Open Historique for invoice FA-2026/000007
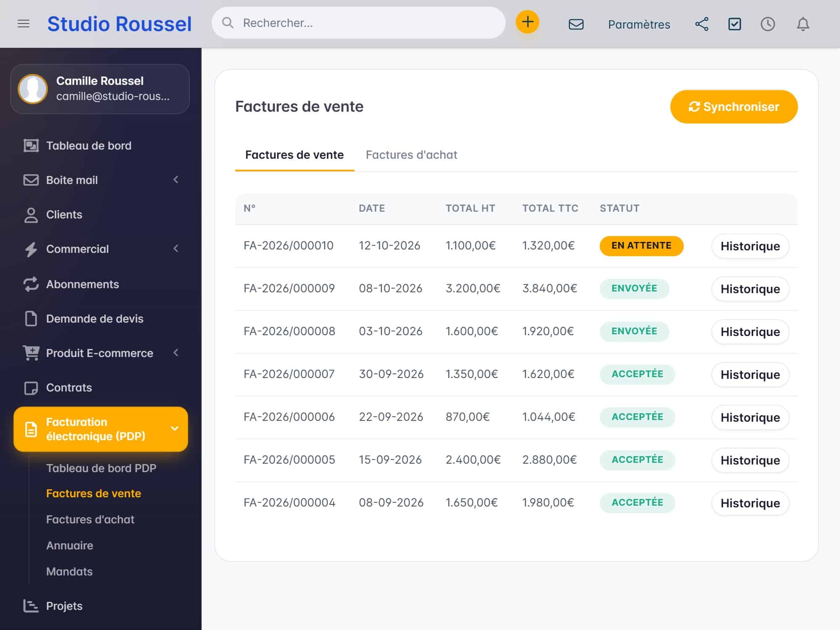Screen dimensions: 840x630 point(750,375)
